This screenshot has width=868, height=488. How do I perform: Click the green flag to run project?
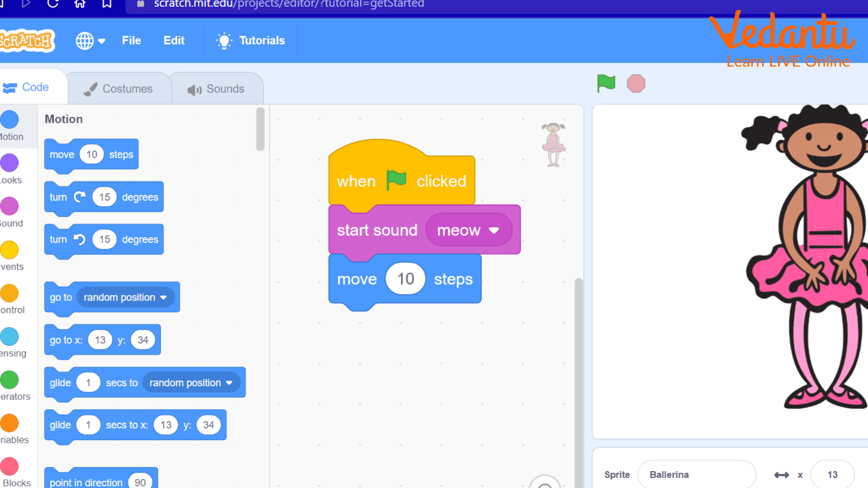pos(606,83)
